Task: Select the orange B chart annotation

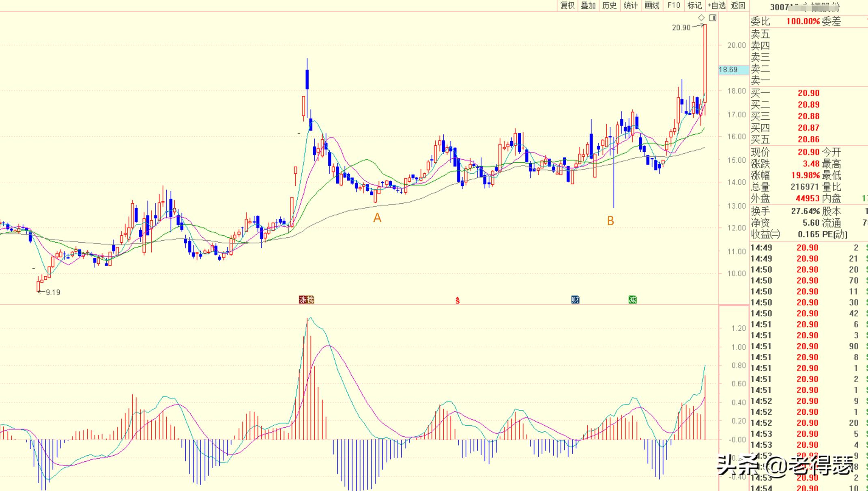Action: (610, 221)
